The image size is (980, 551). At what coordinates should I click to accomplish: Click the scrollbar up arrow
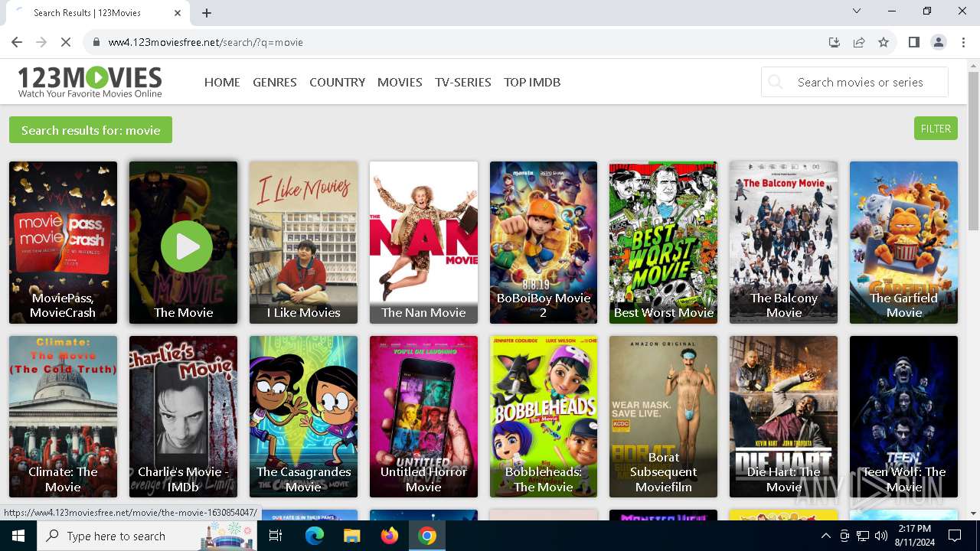click(x=973, y=66)
